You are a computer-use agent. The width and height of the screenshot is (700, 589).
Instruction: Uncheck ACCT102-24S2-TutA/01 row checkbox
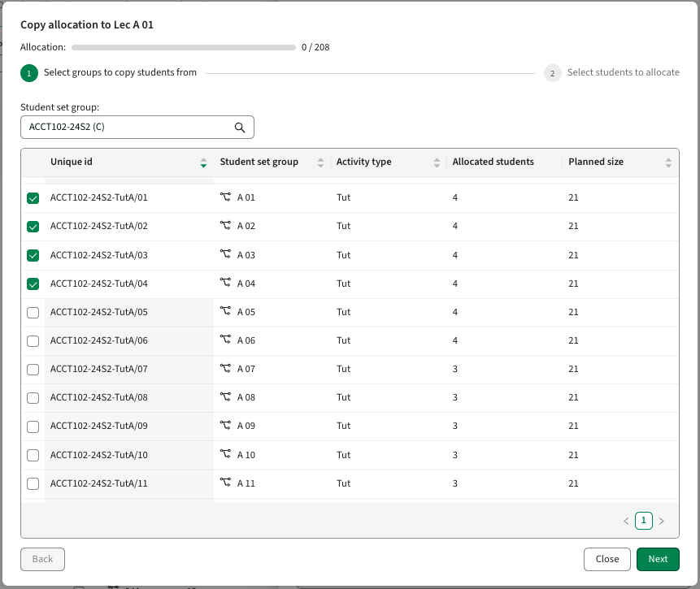tap(33, 197)
